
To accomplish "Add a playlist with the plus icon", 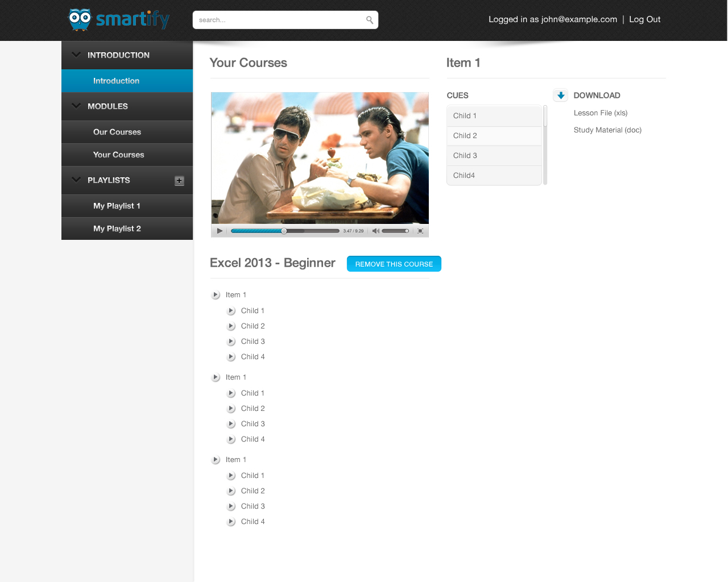I will click(x=179, y=181).
